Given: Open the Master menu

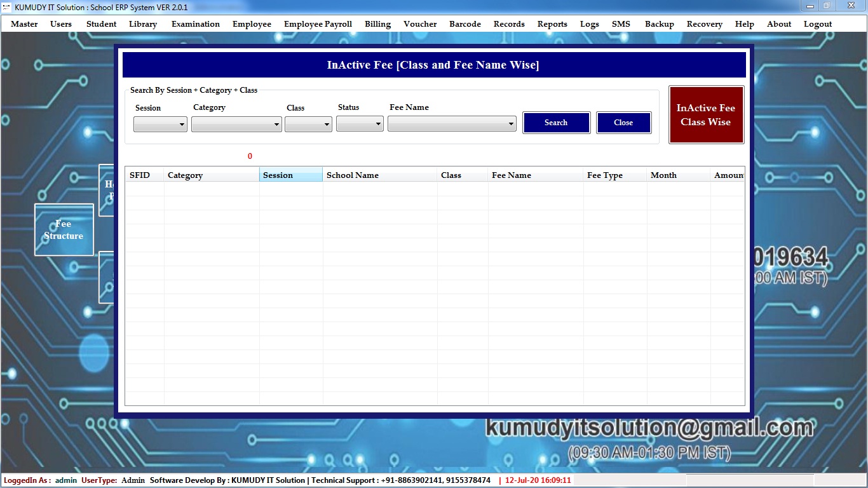Looking at the screenshot, I should (24, 24).
